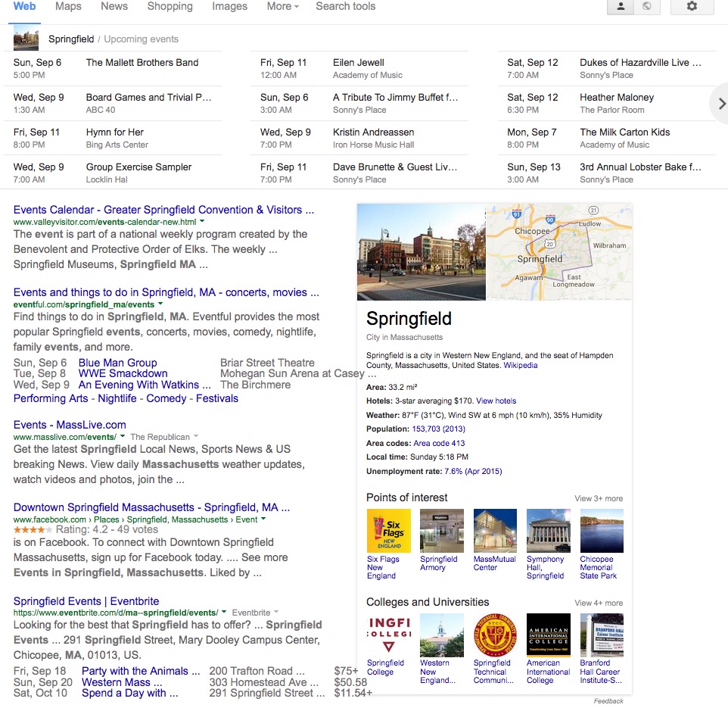Show next upcoming events with right arrow
The image size is (728, 708).
click(x=721, y=104)
